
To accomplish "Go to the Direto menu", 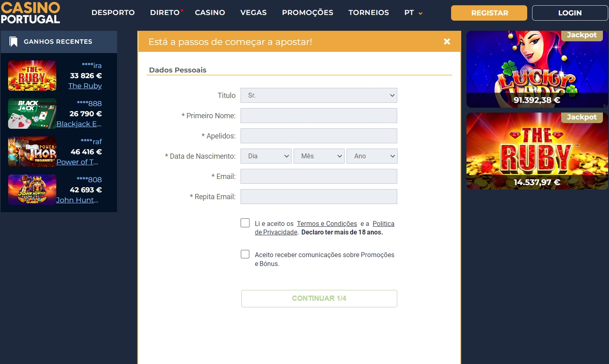I will point(165,13).
